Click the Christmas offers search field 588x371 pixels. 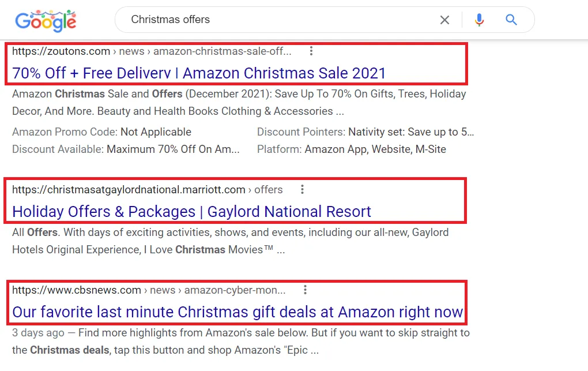(277, 20)
